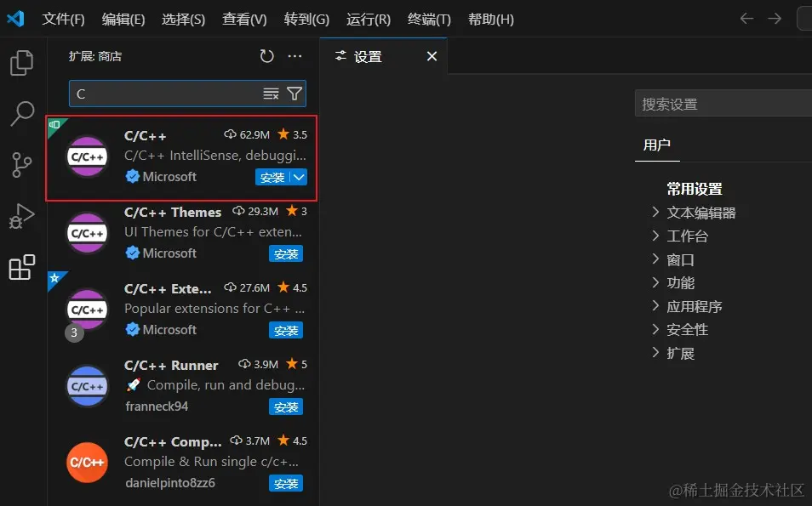Clear extension search results icon
Screen dimensions: 812x506
tap(271, 94)
